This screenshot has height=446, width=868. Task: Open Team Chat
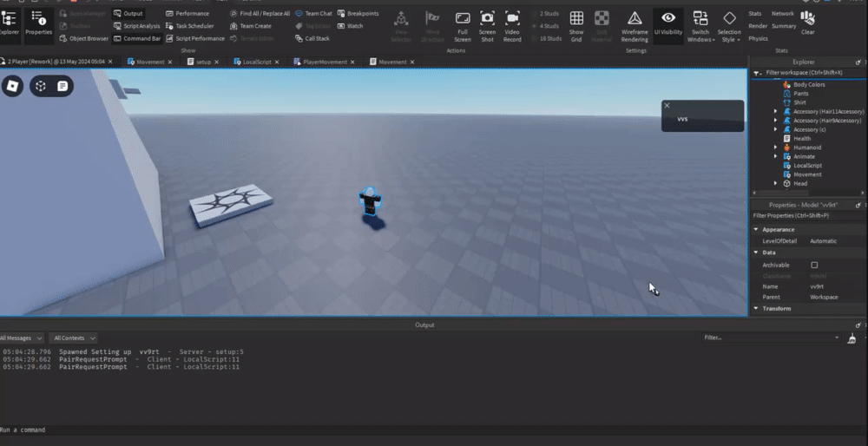click(313, 13)
